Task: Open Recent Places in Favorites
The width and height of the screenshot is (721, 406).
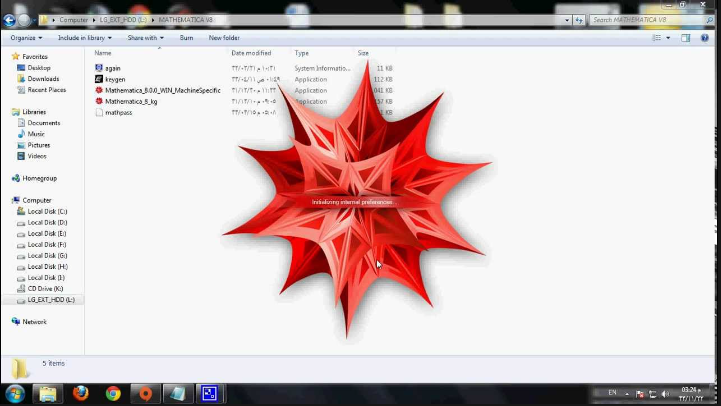Action: 46,90
